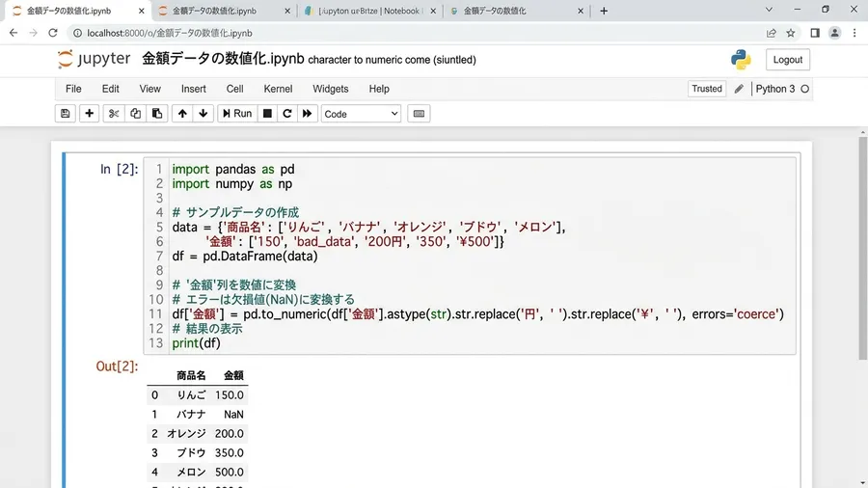Screen dimensions: 868x488
Task: Click the In [2] cell prompt
Action: (x=119, y=170)
